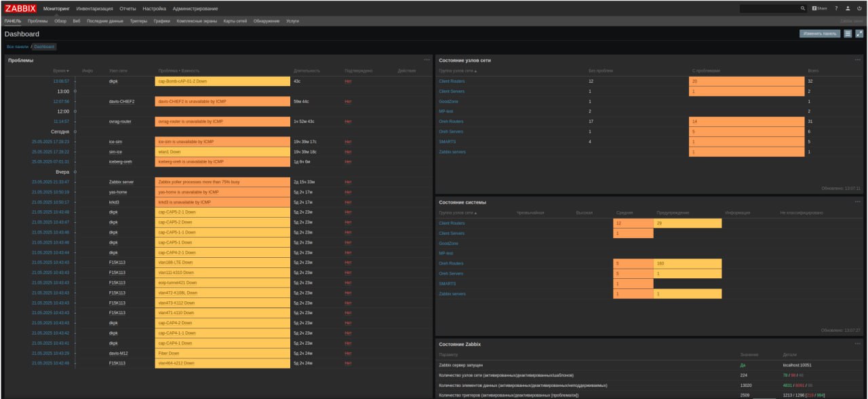
Task: Open the Комплексные экраны tab
Action: [x=197, y=21]
